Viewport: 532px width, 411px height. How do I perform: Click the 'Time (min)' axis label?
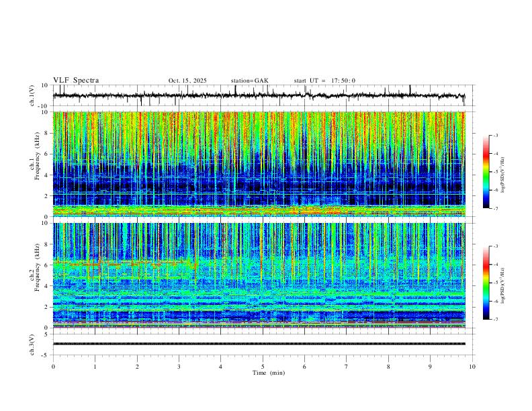point(269,373)
